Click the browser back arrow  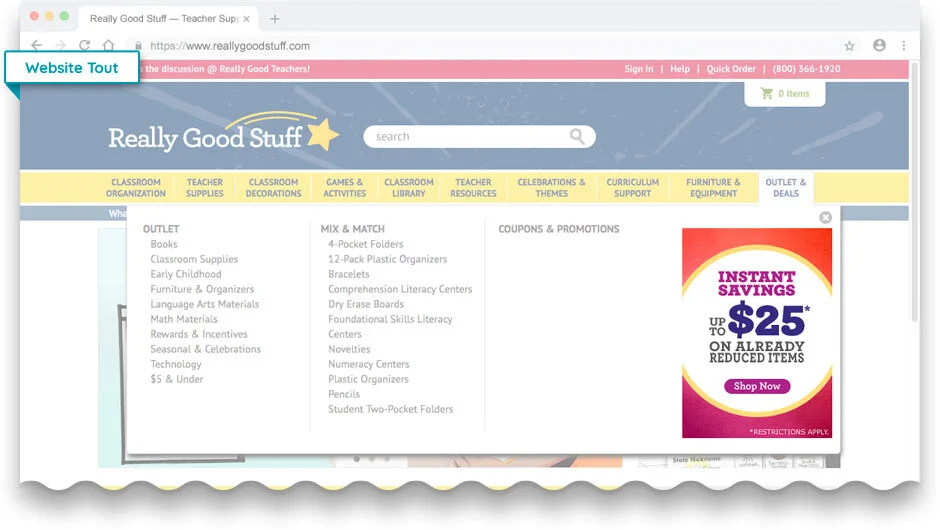tap(37, 46)
